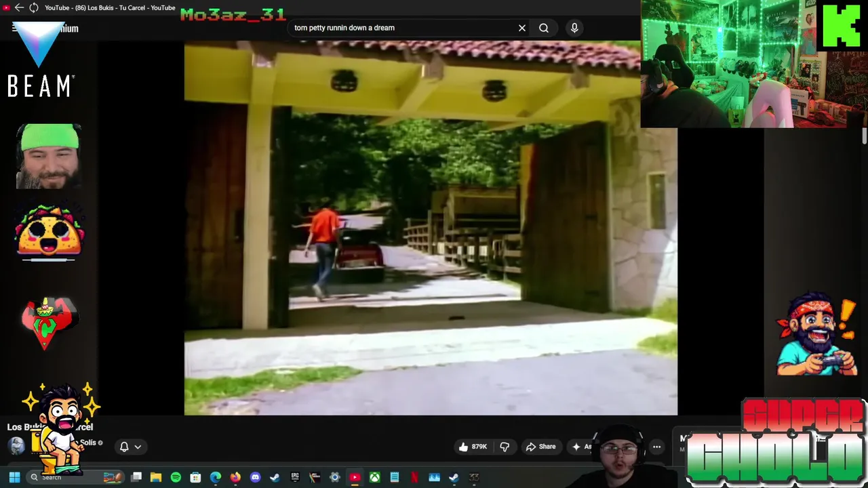Open the Windows Start menu
868x488 pixels.
point(14,477)
